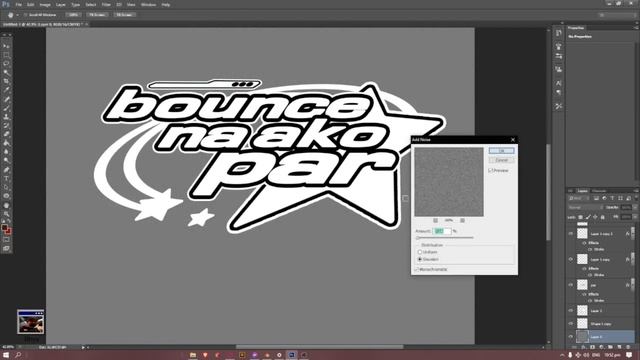640x360 pixels.
Task: Open the Character panel dock icon
Action: (x=559, y=83)
